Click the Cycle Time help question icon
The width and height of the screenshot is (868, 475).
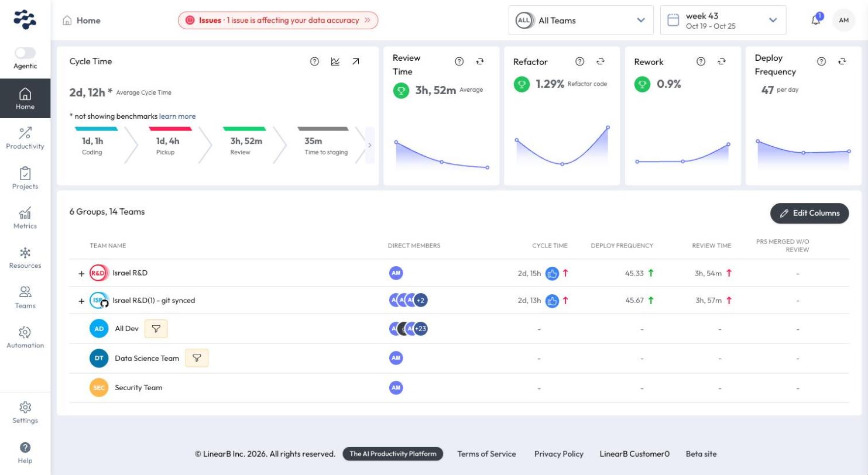314,61
